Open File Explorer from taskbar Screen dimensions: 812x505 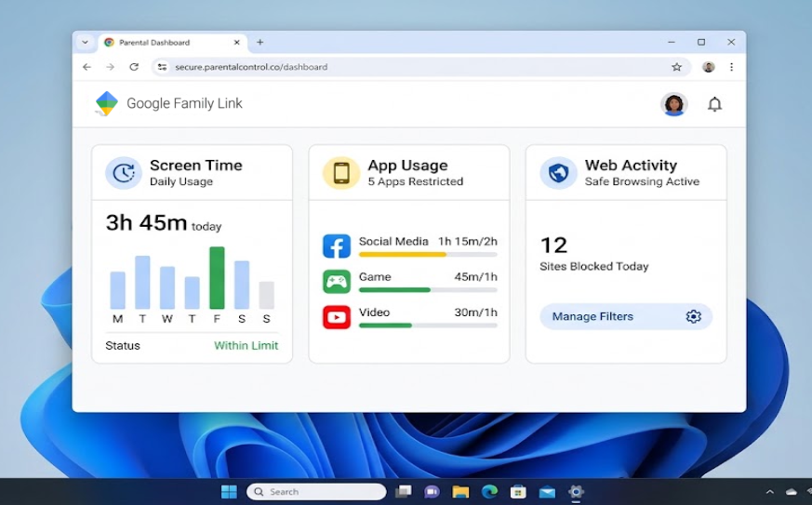(x=460, y=492)
